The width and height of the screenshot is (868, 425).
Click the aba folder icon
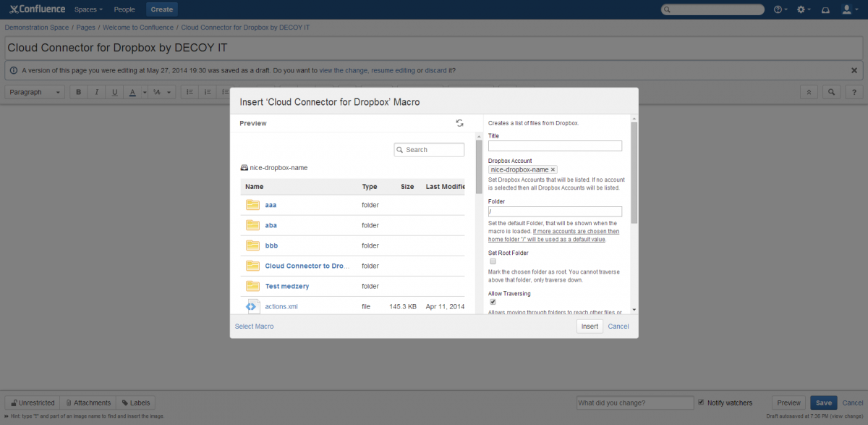252,225
